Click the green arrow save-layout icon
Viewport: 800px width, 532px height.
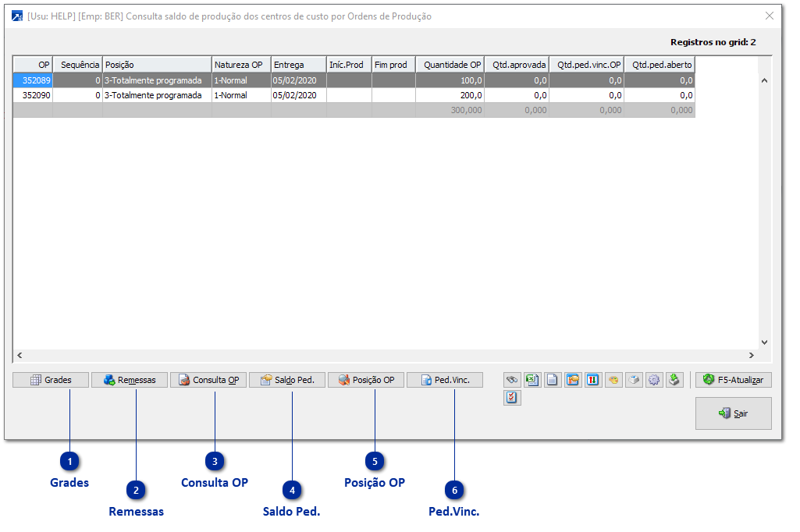674,380
